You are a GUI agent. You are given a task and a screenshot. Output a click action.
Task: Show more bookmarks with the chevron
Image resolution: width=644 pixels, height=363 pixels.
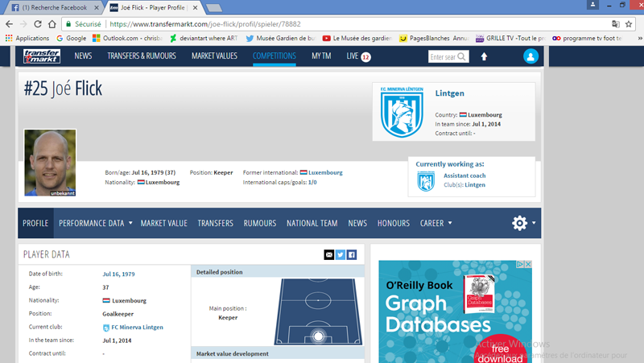click(x=639, y=38)
